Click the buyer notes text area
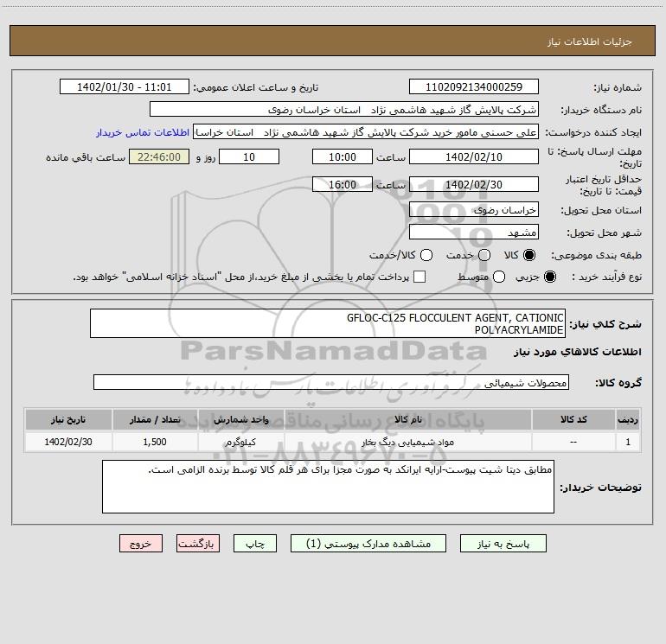 [328, 487]
